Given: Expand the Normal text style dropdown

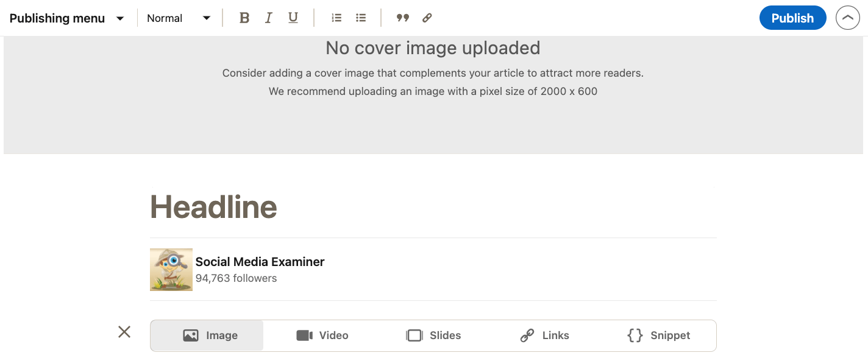Looking at the screenshot, I should [179, 18].
